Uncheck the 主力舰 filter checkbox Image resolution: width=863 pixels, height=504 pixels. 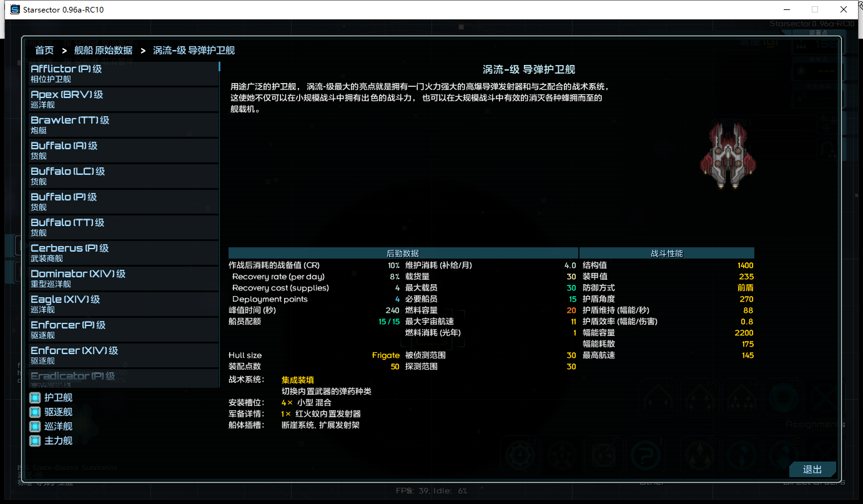tap(36, 440)
